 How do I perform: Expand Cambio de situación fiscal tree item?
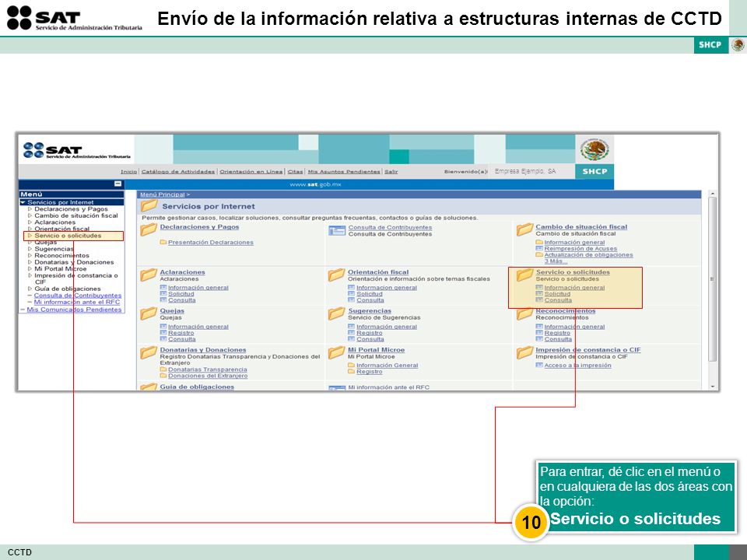(30, 215)
